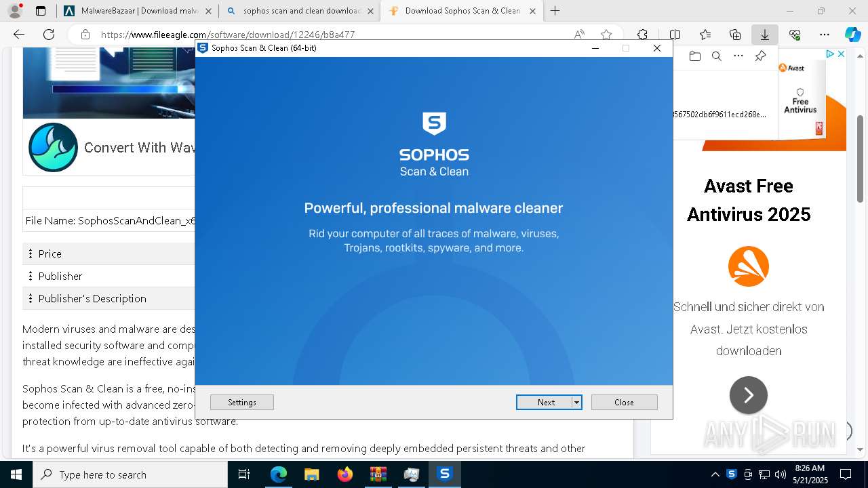Open network icon in system tray
Image resolution: width=868 pixels, height=488 pixels.
764,474
